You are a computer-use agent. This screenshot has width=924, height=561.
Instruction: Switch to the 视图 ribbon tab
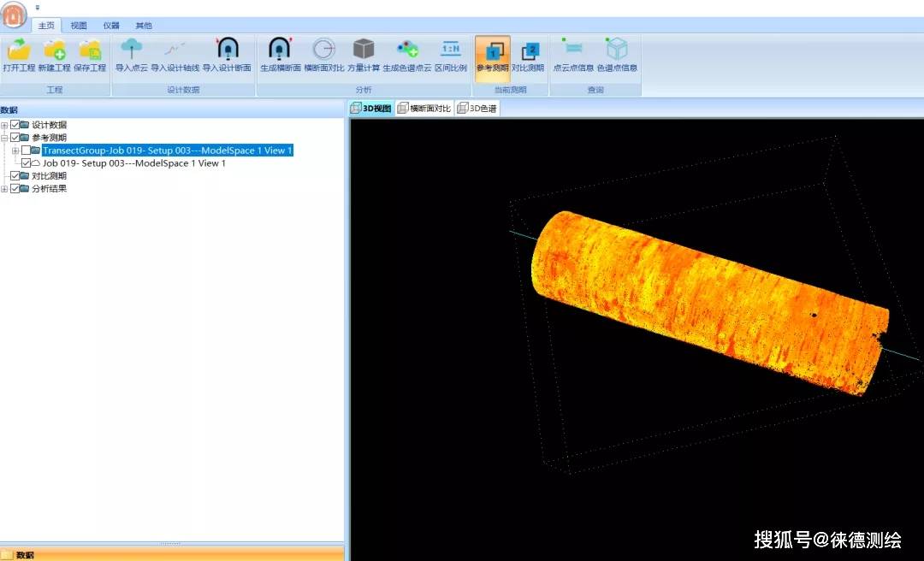79,26
